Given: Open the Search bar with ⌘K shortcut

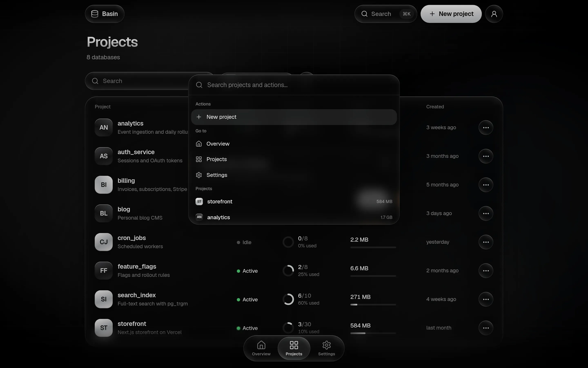Looking at the screenshot, I should 386,14.
